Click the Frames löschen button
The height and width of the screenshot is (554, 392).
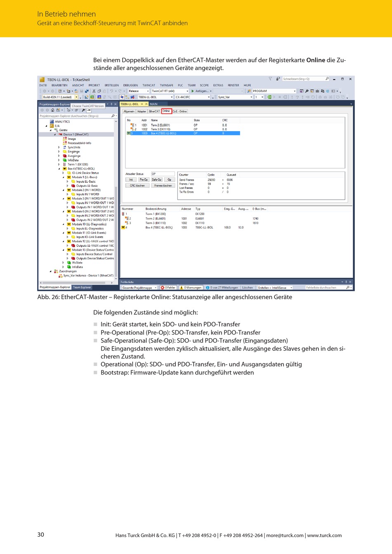coord(163,186)
